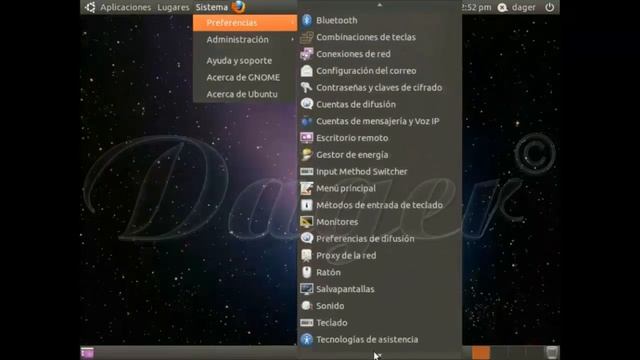Click the Monitores icon
Screen dimensions: 640x360
tap(307, 222)
